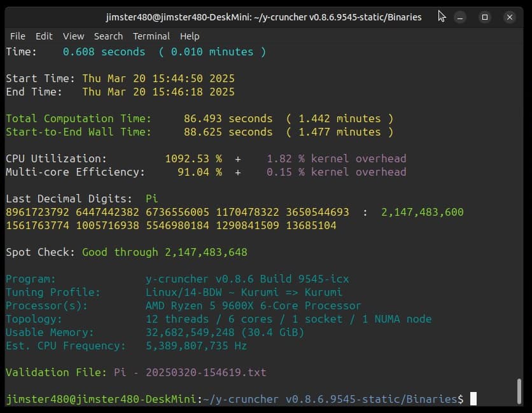The height and width of the screenshot is (413, 532).
Task: Click the Start Time date line
Action: (x=158, y=79)
